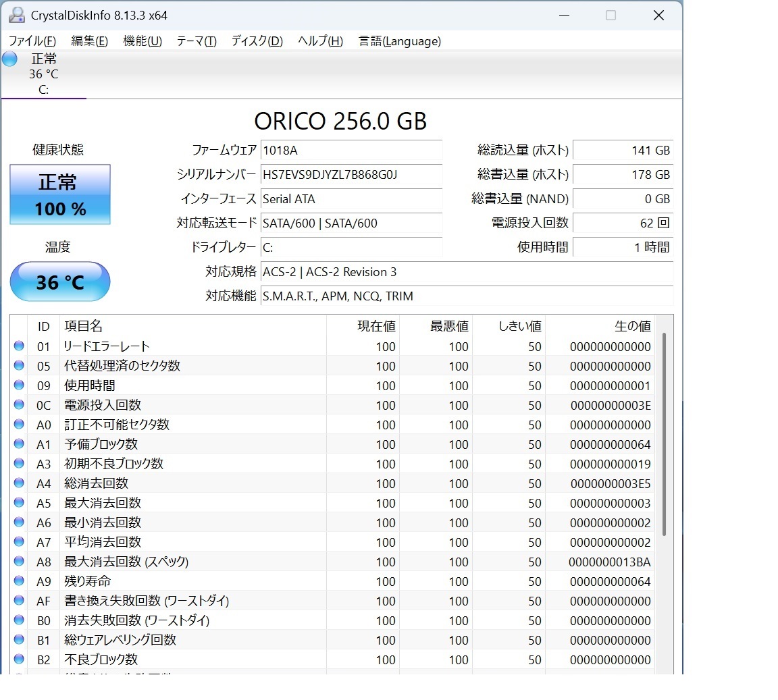Image resolution: width=778 pixels, height=700 pixels.
Task: Click the 予備ブロック数 attribute name
Action: [101, 444]
